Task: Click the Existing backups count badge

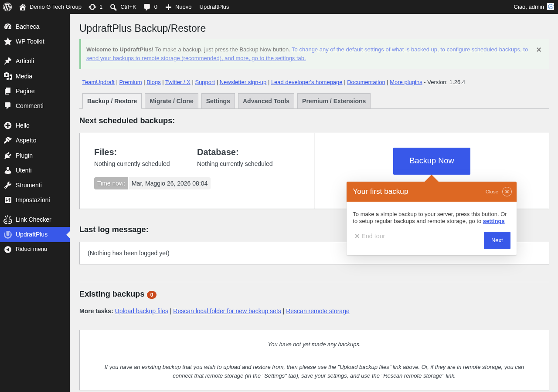Action: (152, 295)
